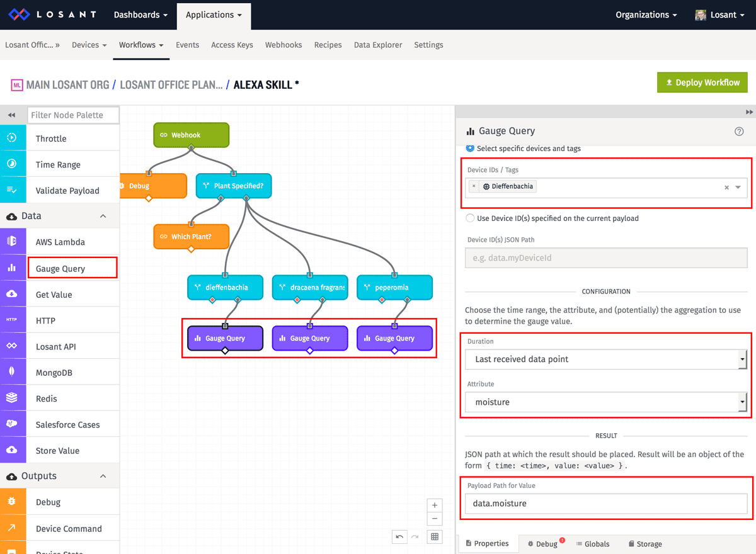Choose 'Select specific devices and tags' option
756x554 pixels.
pos(470,149)
